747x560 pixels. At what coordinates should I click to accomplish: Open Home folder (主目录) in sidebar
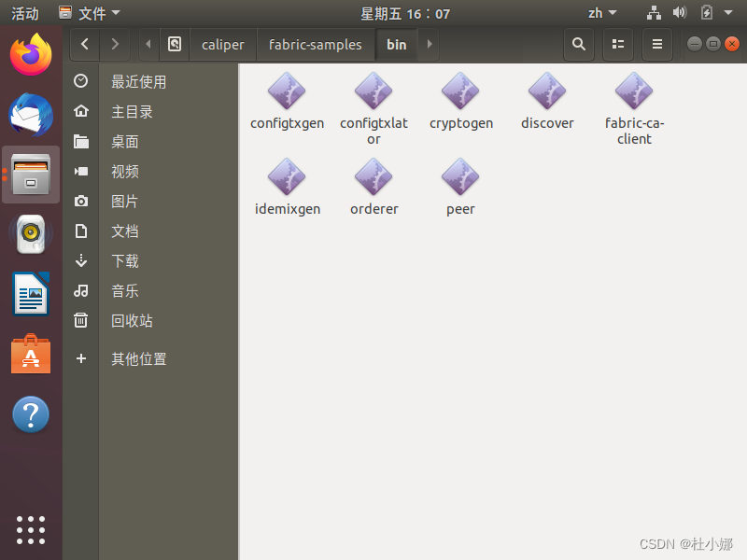point(150,111)
